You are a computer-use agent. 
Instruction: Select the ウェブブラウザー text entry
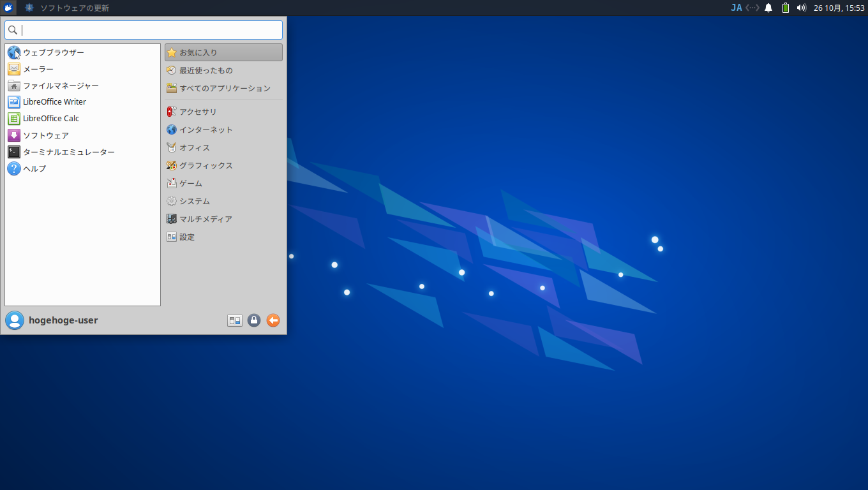(x=54, y=52)
